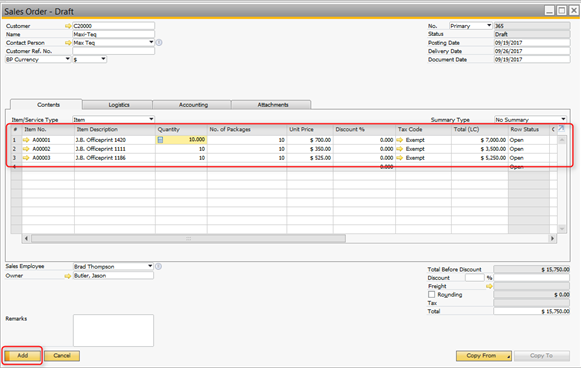Open the BP Currency dropdown

click(x=67, y=59)
